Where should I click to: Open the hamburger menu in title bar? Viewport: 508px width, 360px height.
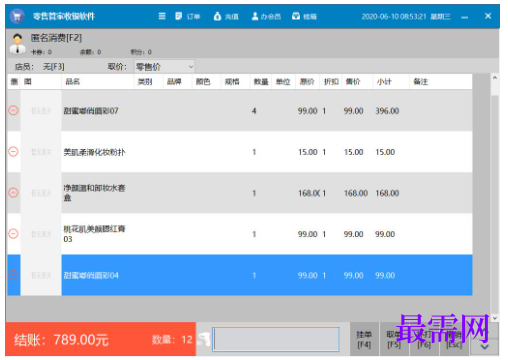click(162, 16)
